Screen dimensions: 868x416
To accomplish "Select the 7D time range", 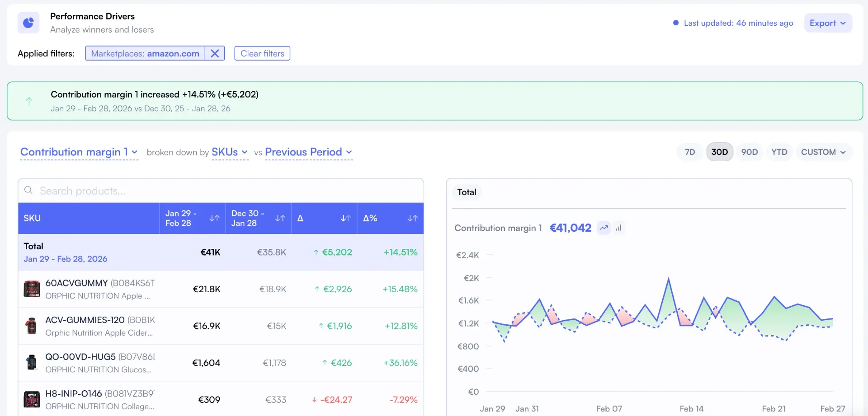I will [689, 152].
